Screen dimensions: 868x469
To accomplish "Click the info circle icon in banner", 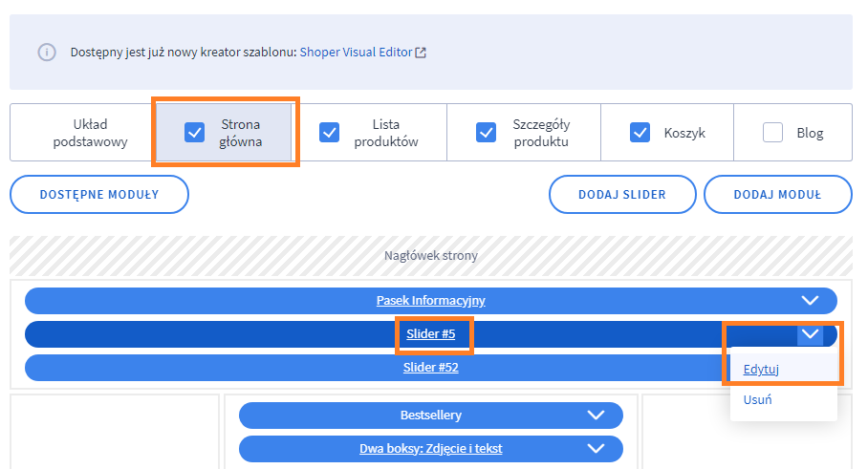I will tap(47, 53).
